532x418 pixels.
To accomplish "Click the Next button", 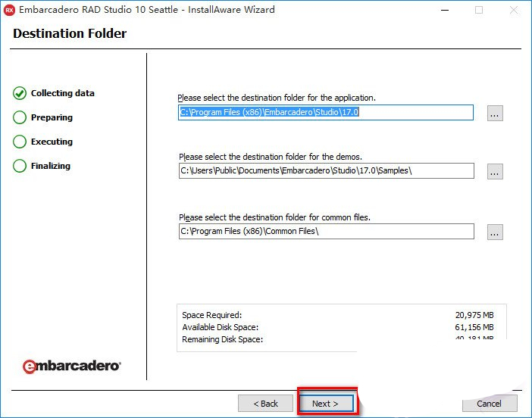I will point(326,404).
